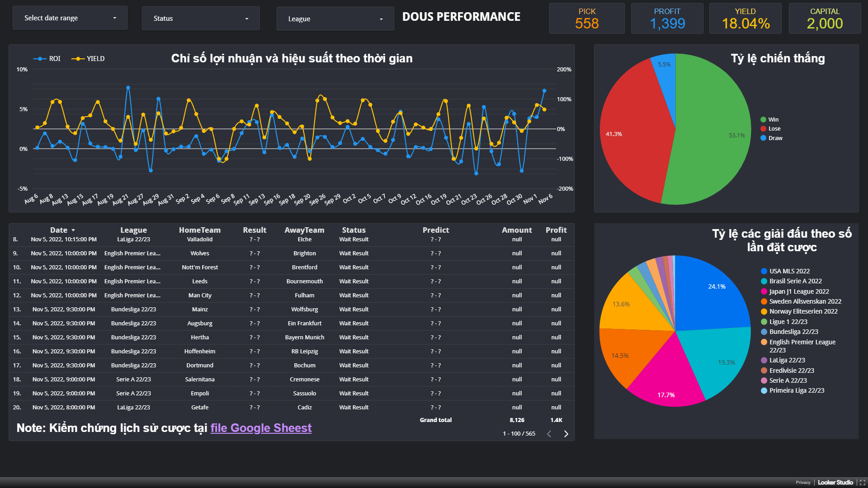
Task: Toggle the ROI legend series marker
Action: [x=40, y=59]
